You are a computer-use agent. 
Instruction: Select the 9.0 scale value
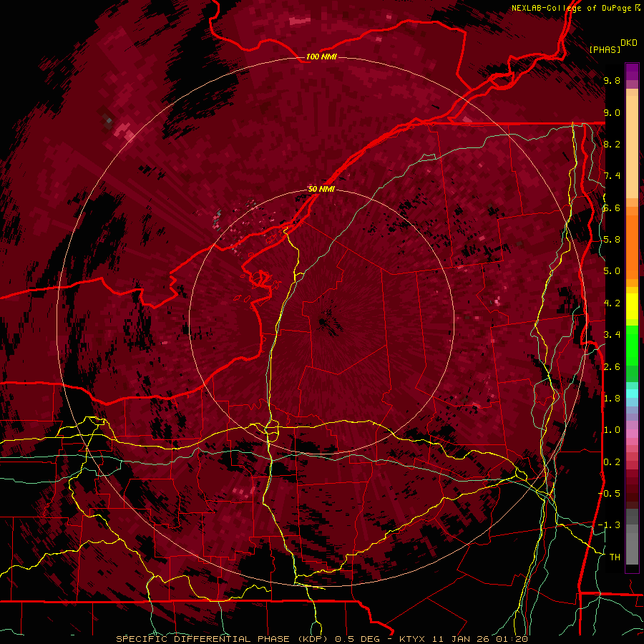pyautogui.click(x=612, y=112)
